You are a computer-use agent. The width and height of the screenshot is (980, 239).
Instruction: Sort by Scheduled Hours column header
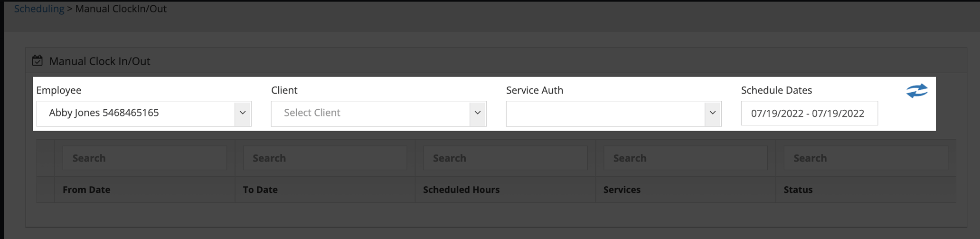pos(461,190)
